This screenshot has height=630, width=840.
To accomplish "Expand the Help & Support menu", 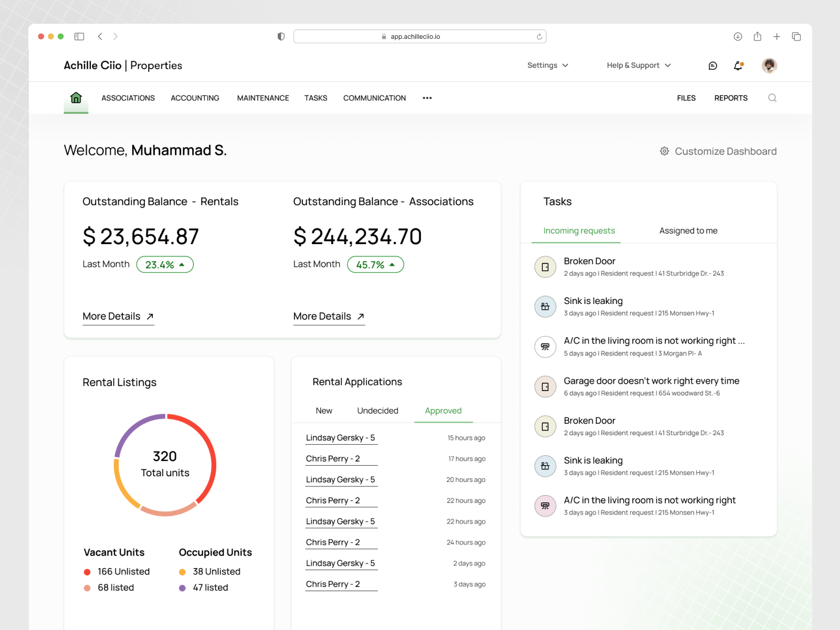I will (x=638, y=65).
